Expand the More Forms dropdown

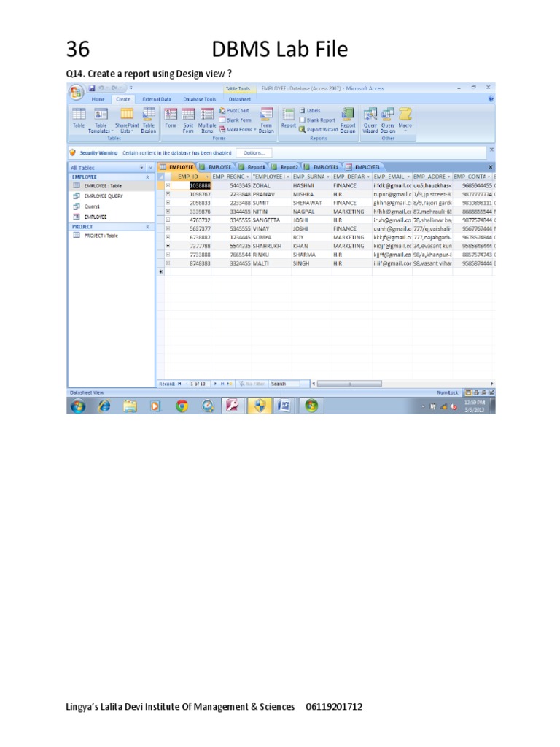coord(237,130)
